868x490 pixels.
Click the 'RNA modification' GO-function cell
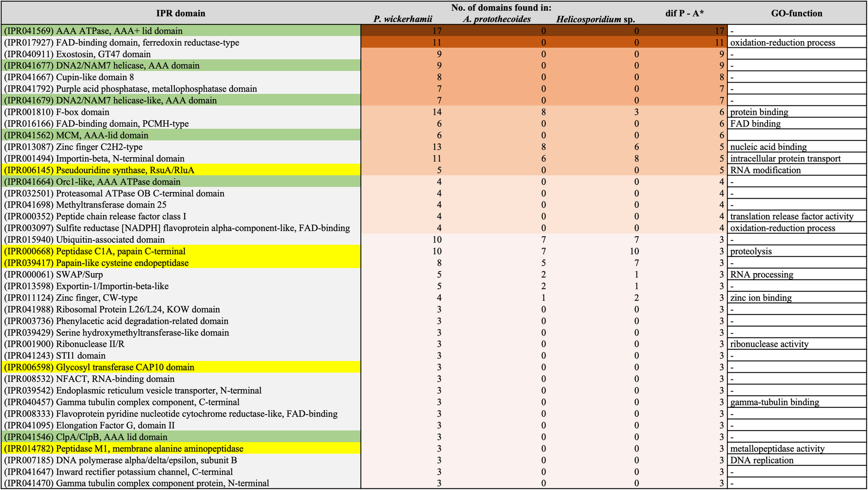point(797,170)
